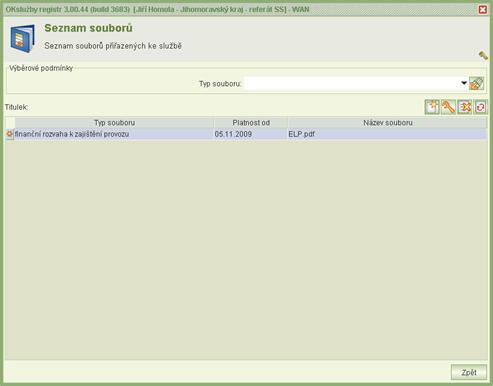Close the window with the red X
The width and height of the screenshot is (493, 386).
coord(482,10)
